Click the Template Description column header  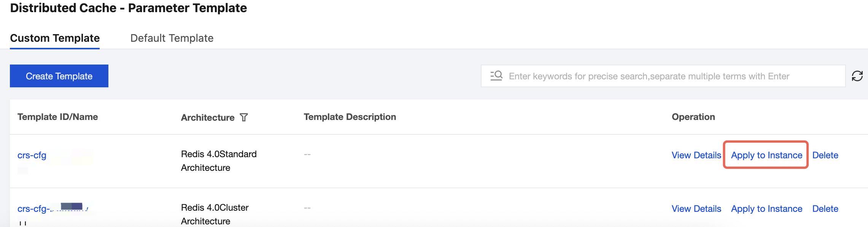click(x=350, y=117)
